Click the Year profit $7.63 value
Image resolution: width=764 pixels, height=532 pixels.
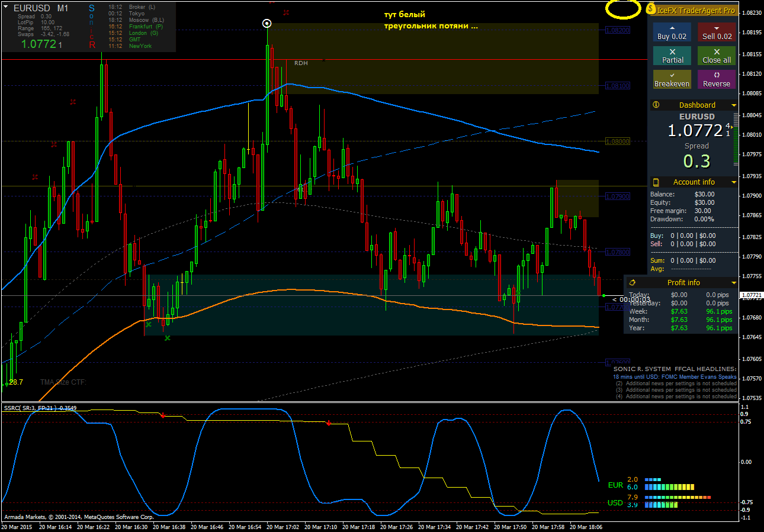(679, 328)
